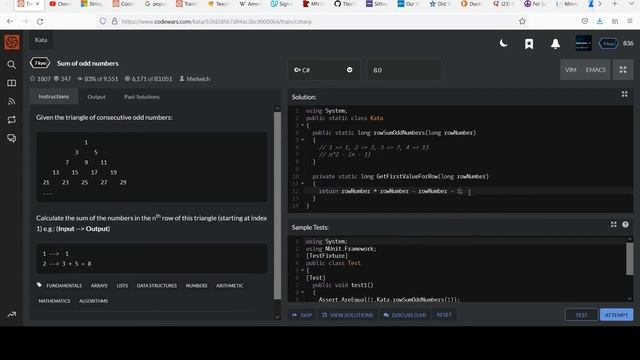
Task: Click the kyu rank badge in header
Action: (x=608, y=43)
